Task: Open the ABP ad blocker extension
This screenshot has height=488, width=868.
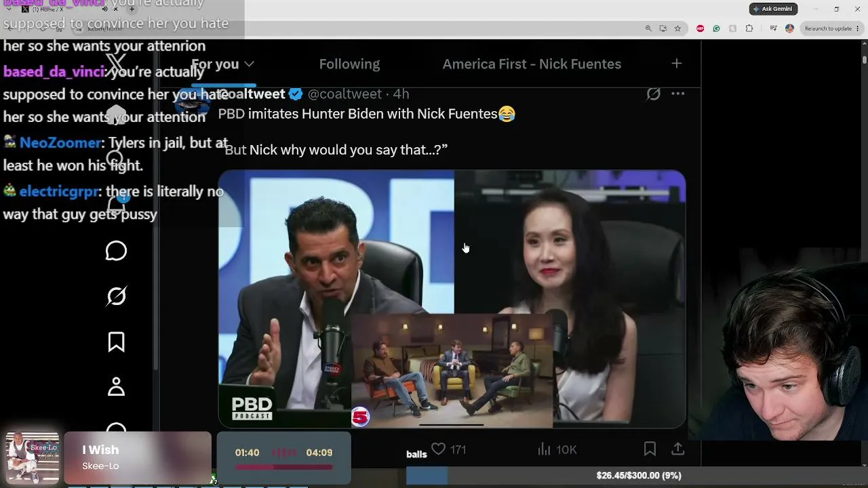Action: coord(700,28)
